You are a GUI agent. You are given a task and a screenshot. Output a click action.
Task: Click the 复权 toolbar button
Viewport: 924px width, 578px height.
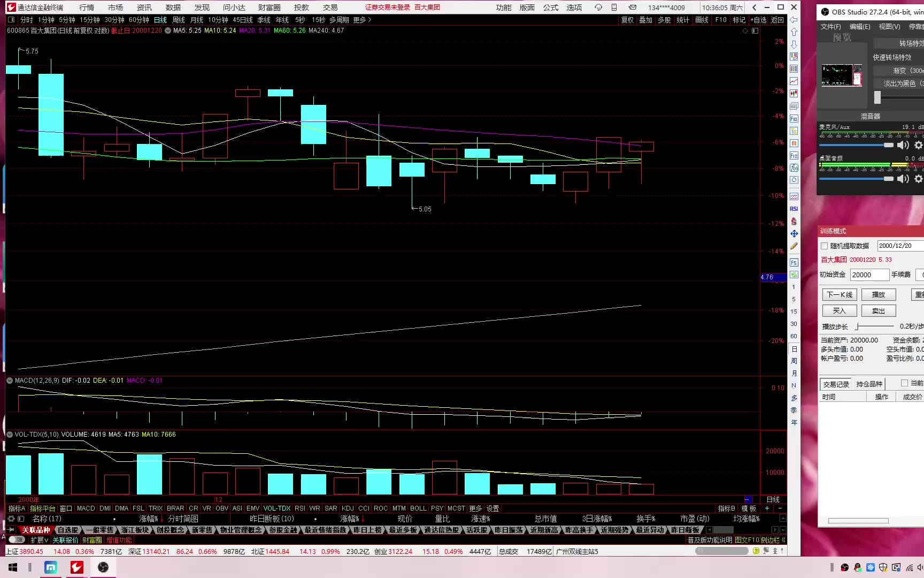coord(627,20)
